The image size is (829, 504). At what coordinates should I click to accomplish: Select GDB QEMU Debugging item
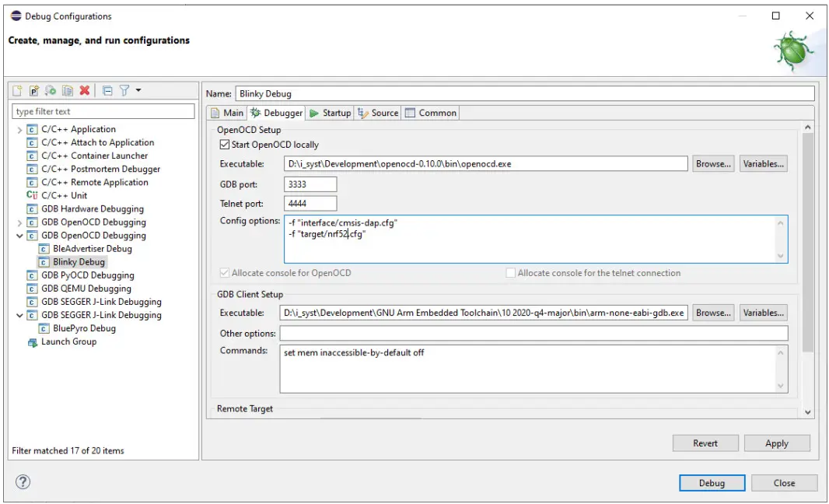86,289
